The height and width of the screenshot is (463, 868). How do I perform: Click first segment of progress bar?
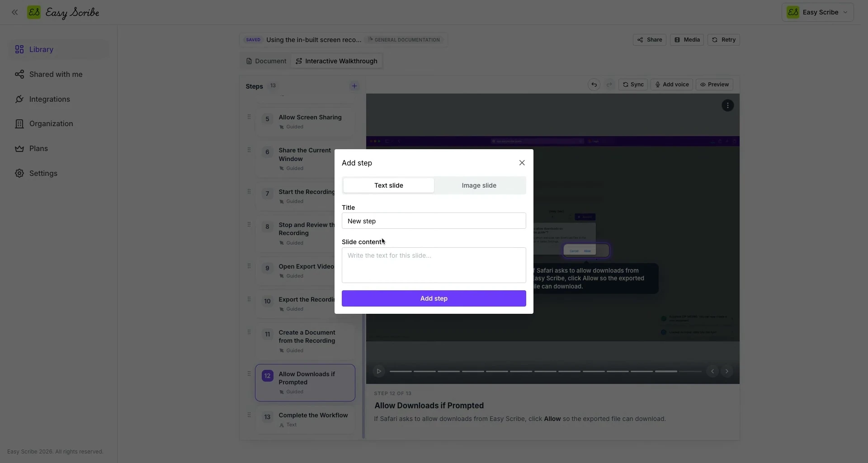pos(401,371)
